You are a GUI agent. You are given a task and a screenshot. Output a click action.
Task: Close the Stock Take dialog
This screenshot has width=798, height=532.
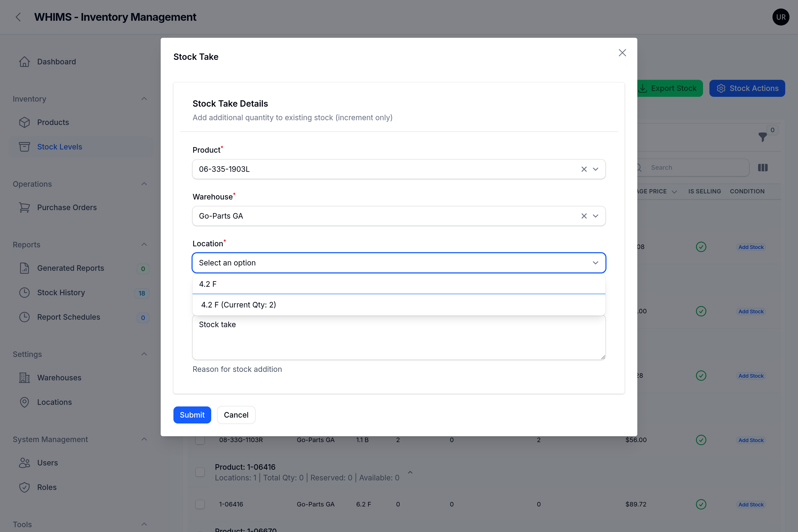(x=622, y=53)
